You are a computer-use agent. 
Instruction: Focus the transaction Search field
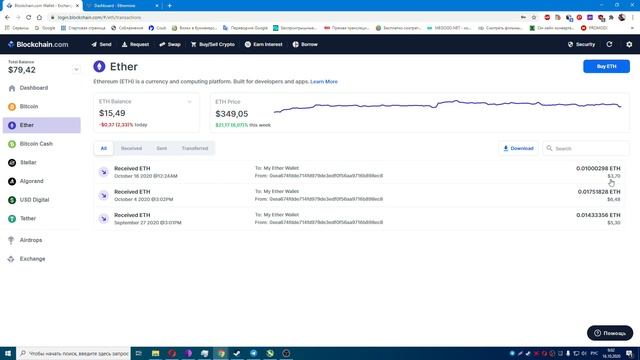(x=586, y=148)
